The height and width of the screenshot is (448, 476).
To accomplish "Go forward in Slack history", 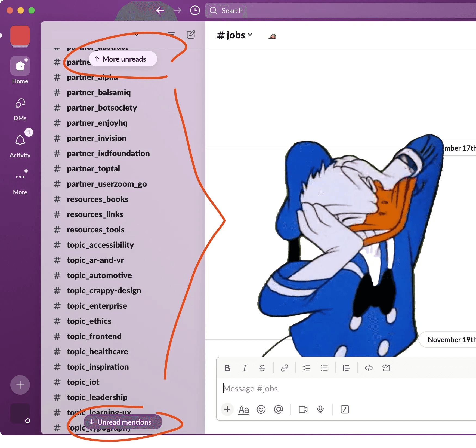I will click(x=178, y=11).
